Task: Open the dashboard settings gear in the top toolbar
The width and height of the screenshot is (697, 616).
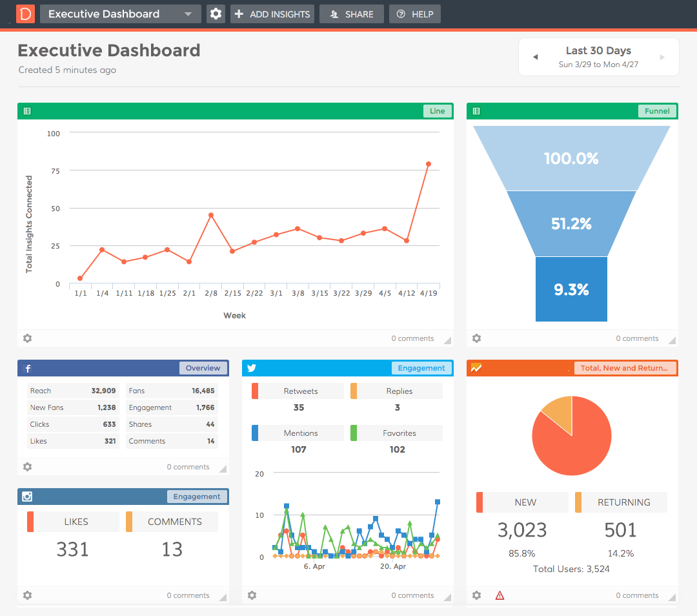Action: tap(216, 13)
